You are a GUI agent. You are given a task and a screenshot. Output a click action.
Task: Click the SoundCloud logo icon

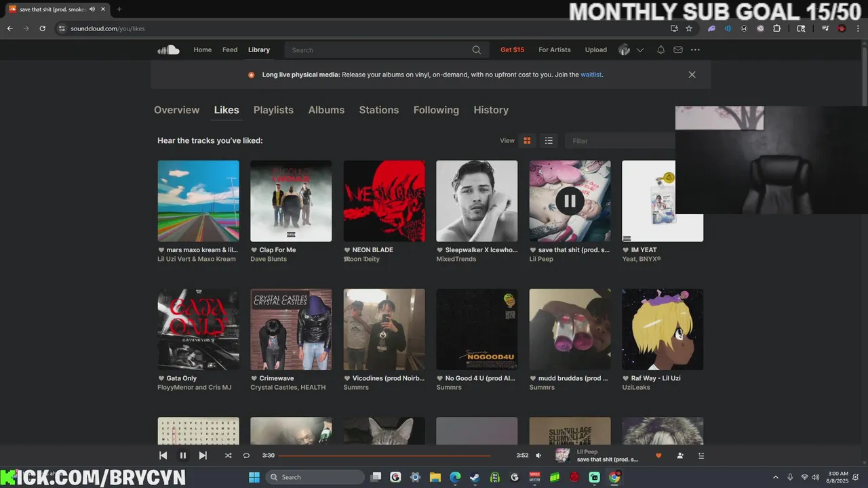tap(168, 49)
